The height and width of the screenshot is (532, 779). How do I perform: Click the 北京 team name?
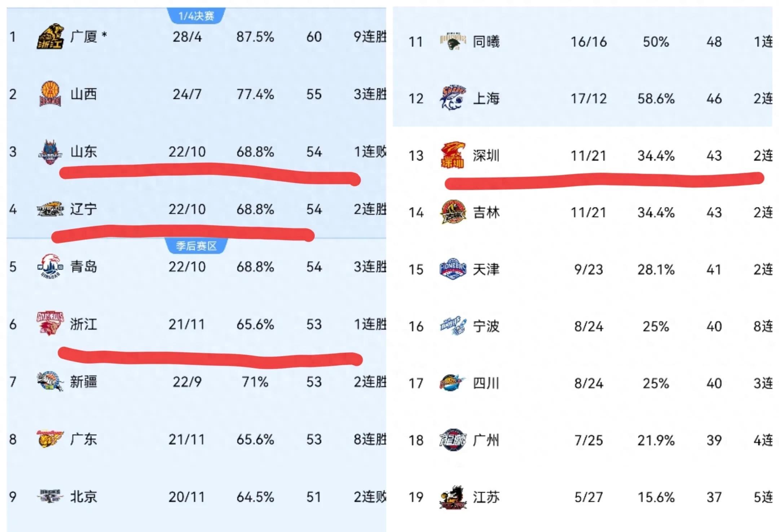pos(83,497)
